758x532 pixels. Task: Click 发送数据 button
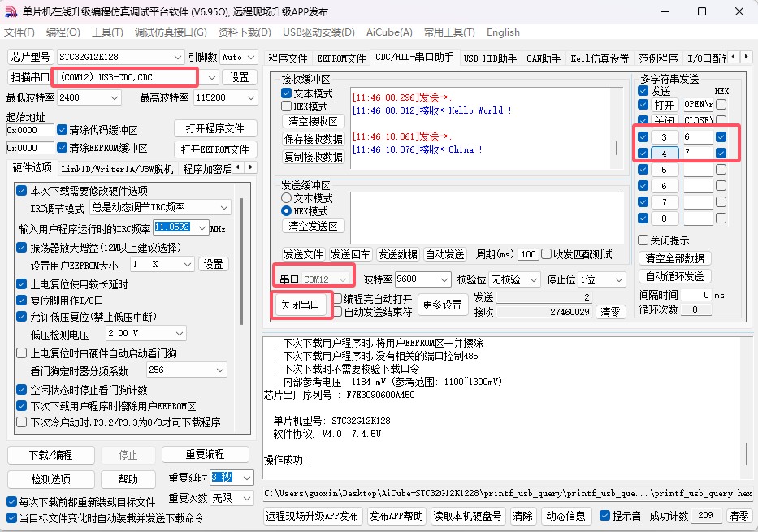(x=397, y=254)
